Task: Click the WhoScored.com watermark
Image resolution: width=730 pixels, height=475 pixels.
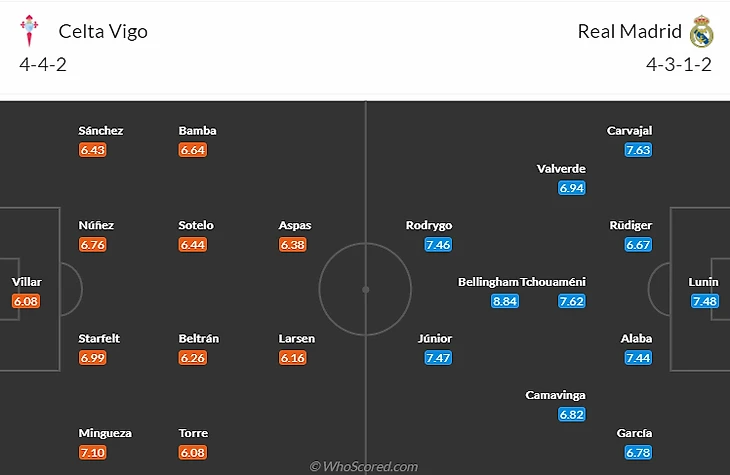Action: coord(364,466)
